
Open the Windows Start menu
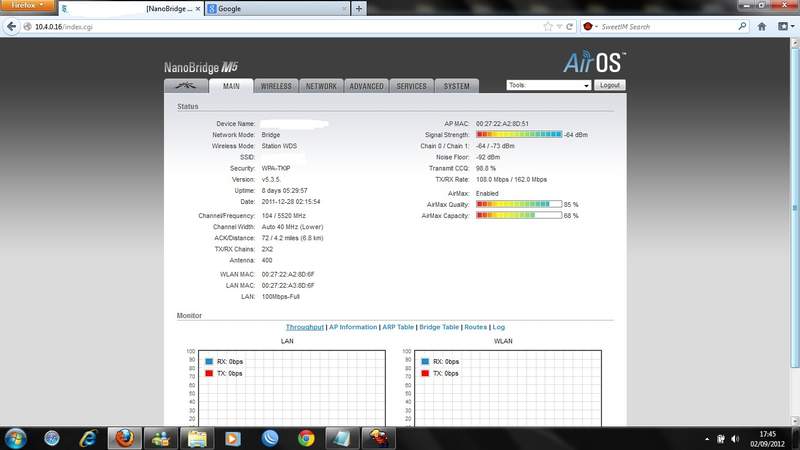point(15,439)
